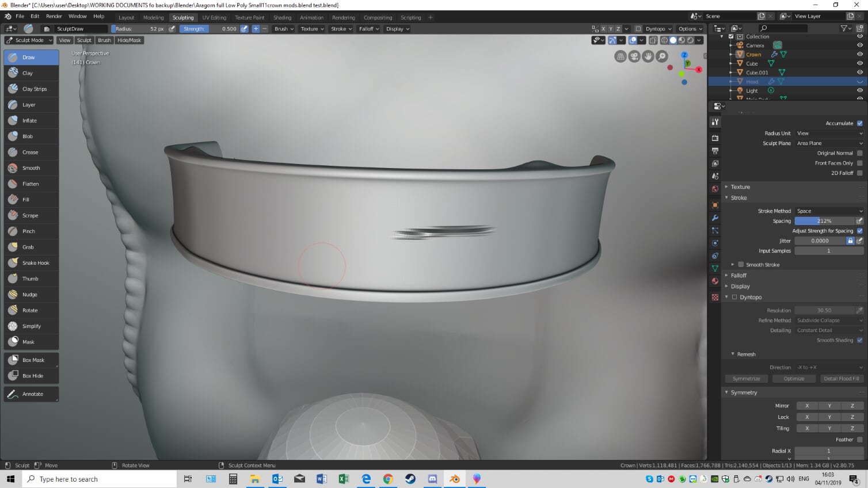
Task: Open the Sculpt Mode dropdown
Action: tap(29, 40)
